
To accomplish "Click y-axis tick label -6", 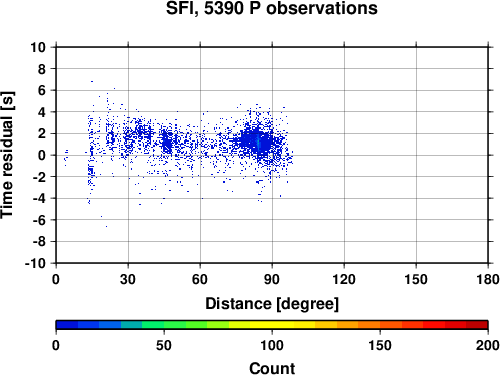I will point(39,220).
